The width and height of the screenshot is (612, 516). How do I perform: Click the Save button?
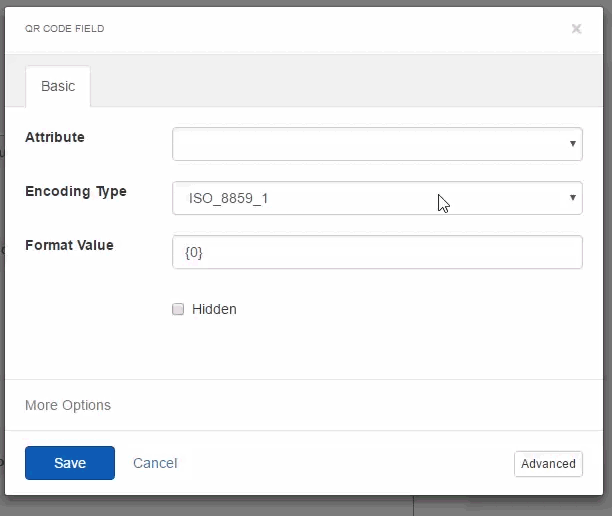tap(70, 463)
